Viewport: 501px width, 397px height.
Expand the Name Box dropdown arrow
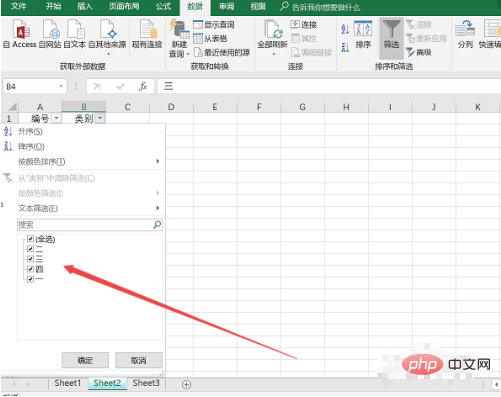pyautogui.click(x=61, y=86)
